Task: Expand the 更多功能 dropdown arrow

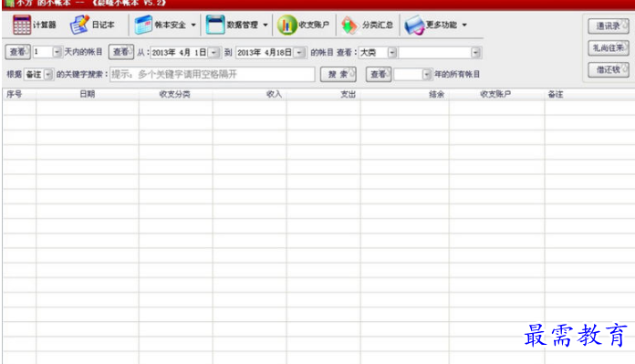Action: point(464,26)
